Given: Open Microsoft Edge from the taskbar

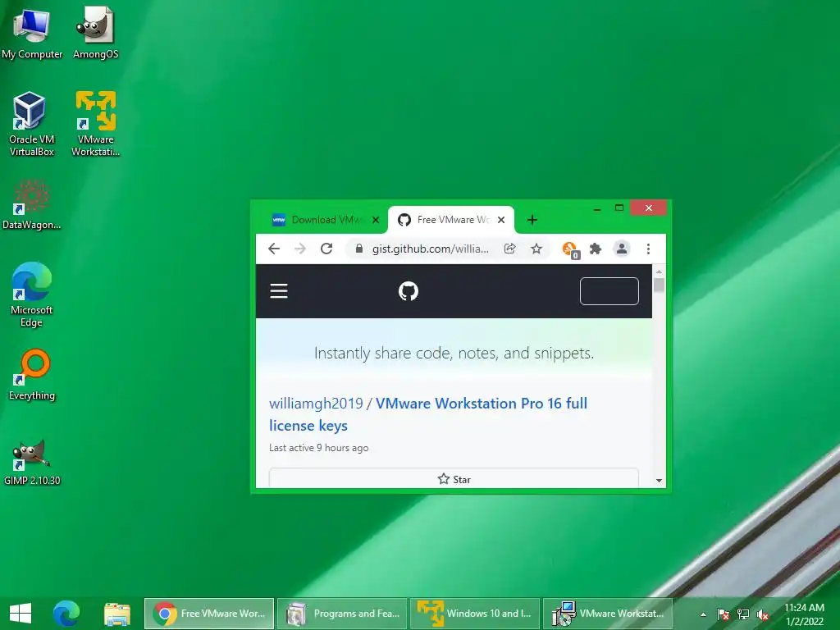Looking at the screenshot, I should click(66, 614).
